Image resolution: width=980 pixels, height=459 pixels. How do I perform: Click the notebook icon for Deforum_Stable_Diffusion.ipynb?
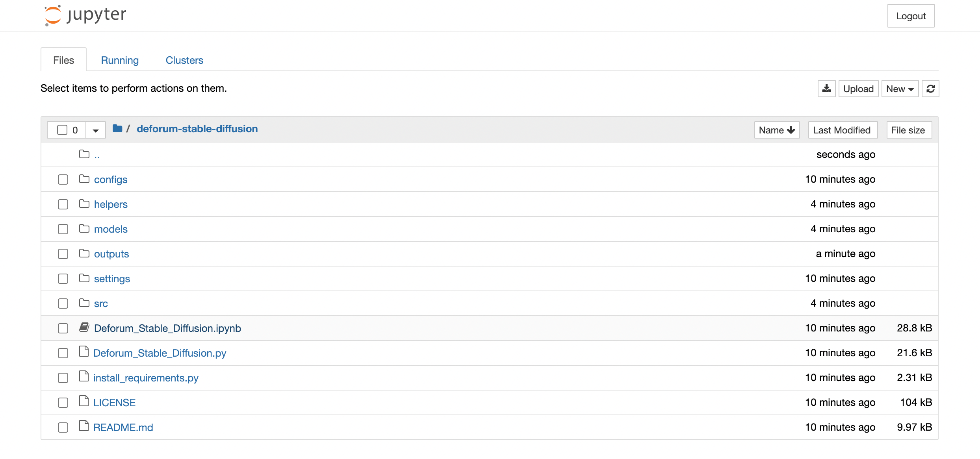coord(84,328)
